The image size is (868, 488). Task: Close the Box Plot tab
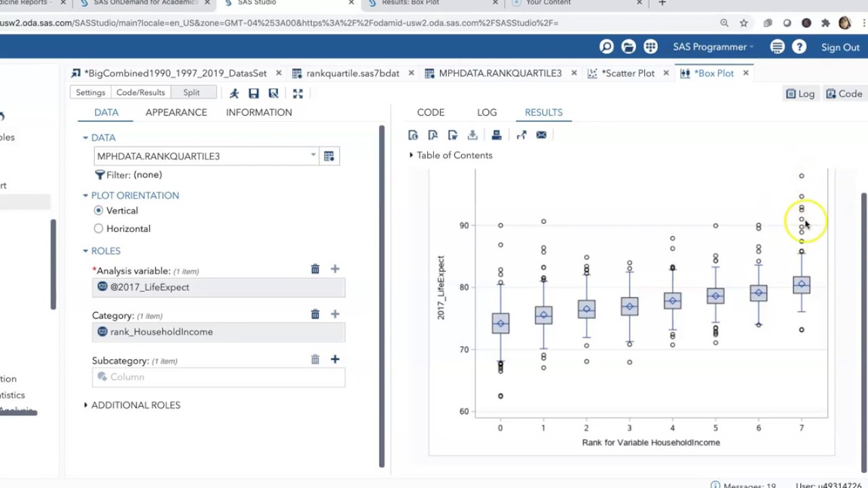(746, 73)
